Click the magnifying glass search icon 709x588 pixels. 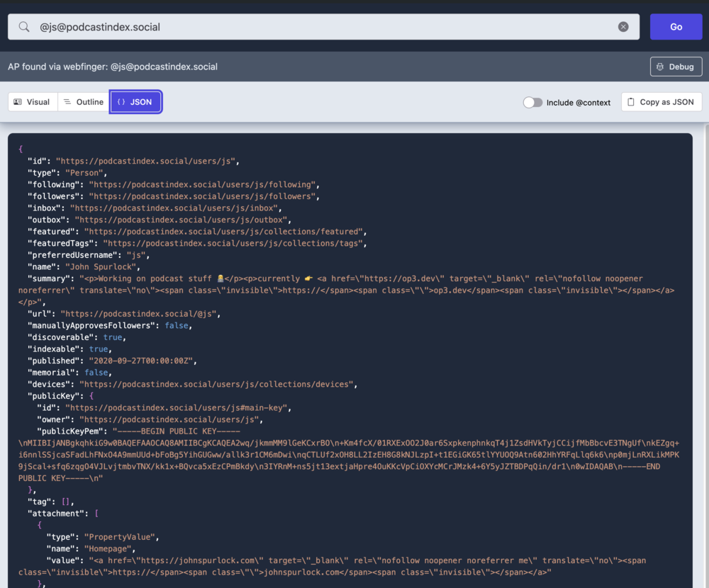pos(24,27)
